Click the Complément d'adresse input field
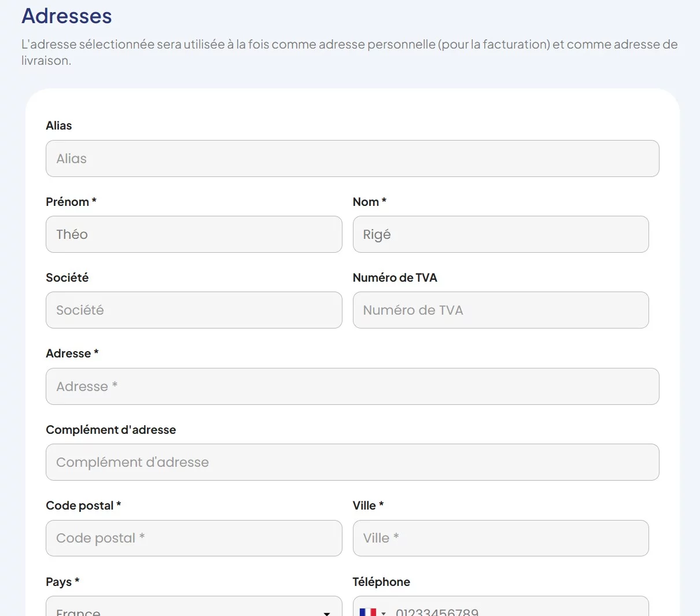The image size is (700, 616). tap(352, 462)
